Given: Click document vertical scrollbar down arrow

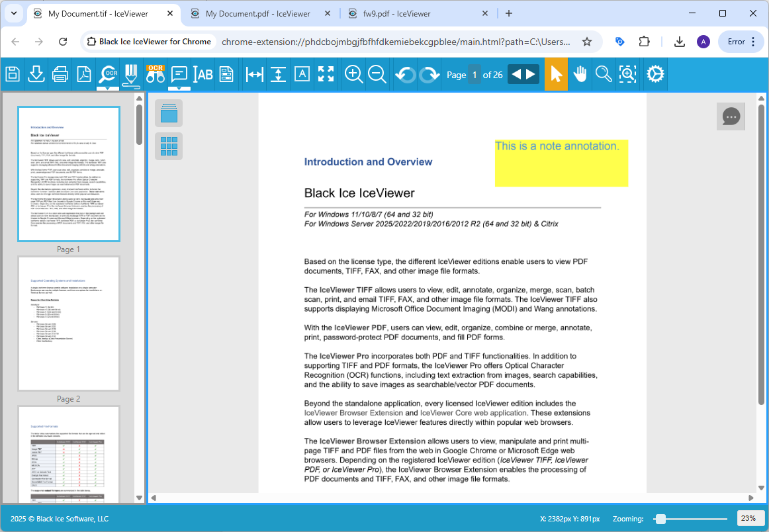Looking at the screenshot, I should coord(761,488).
